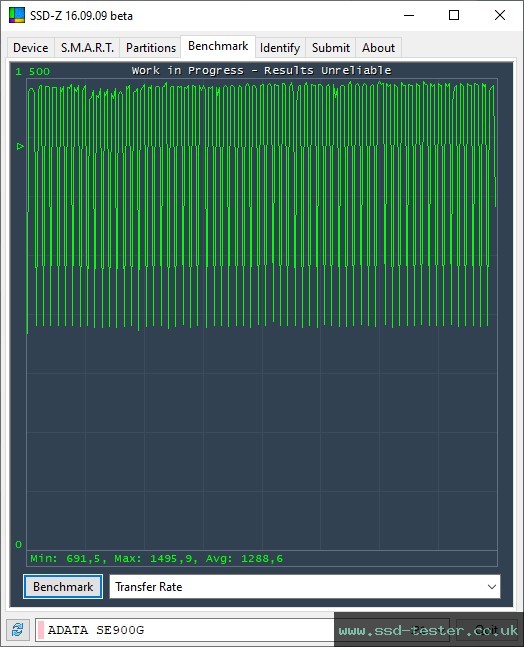The height and width of the screenshot is (647, 524).
Task: Click the Min Max Avg results text
Action: [156, 559]
